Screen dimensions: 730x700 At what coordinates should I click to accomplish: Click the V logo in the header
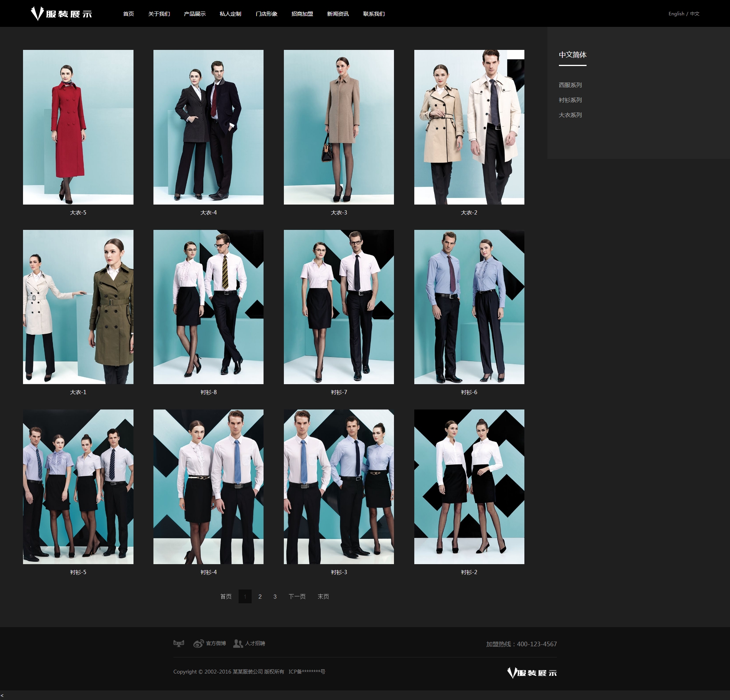(x=37, y=13)
